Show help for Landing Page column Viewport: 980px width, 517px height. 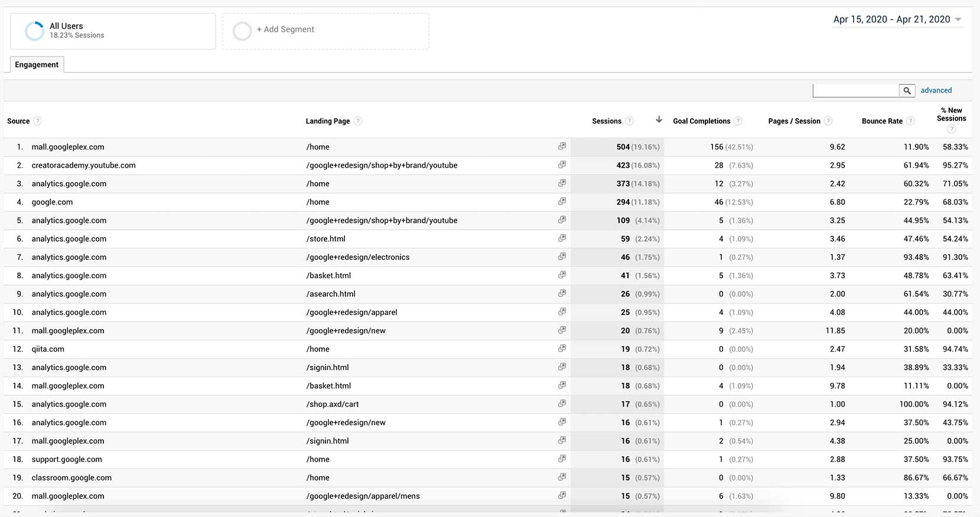click(x=358, y=121)
